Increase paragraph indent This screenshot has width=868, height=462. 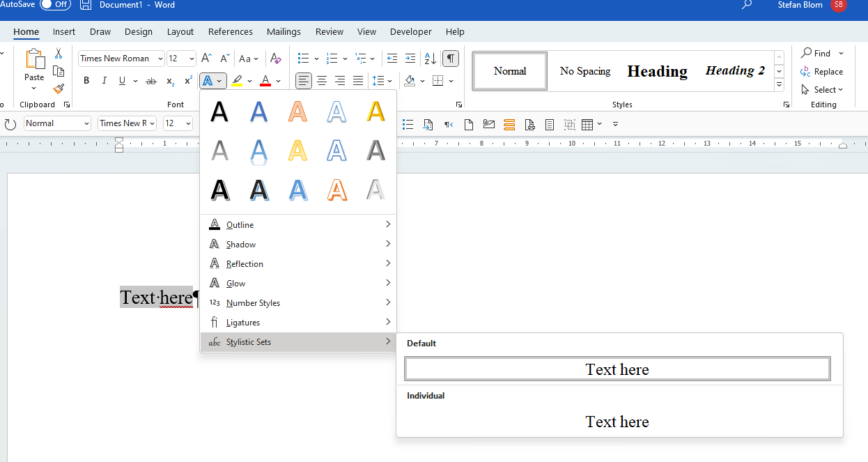coord(410,59)
